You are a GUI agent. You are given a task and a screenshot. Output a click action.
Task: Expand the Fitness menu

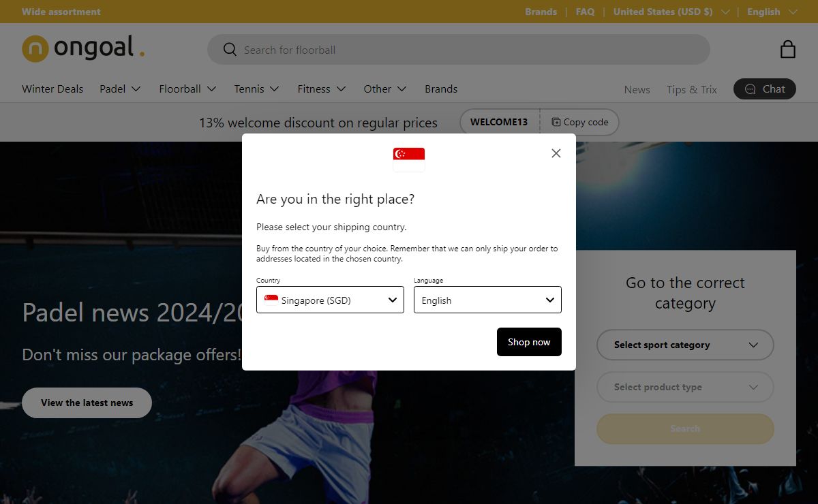322,89
